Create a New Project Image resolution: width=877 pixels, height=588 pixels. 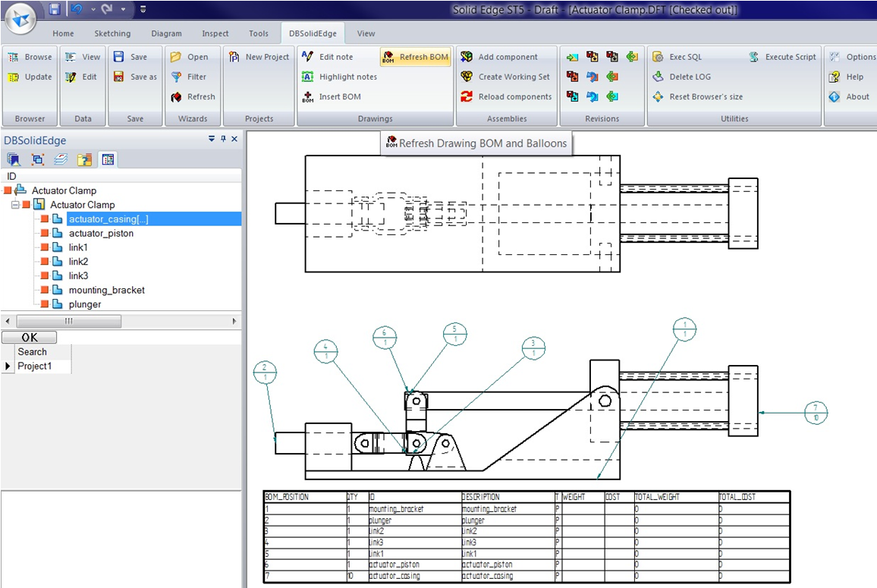[259, 57]
